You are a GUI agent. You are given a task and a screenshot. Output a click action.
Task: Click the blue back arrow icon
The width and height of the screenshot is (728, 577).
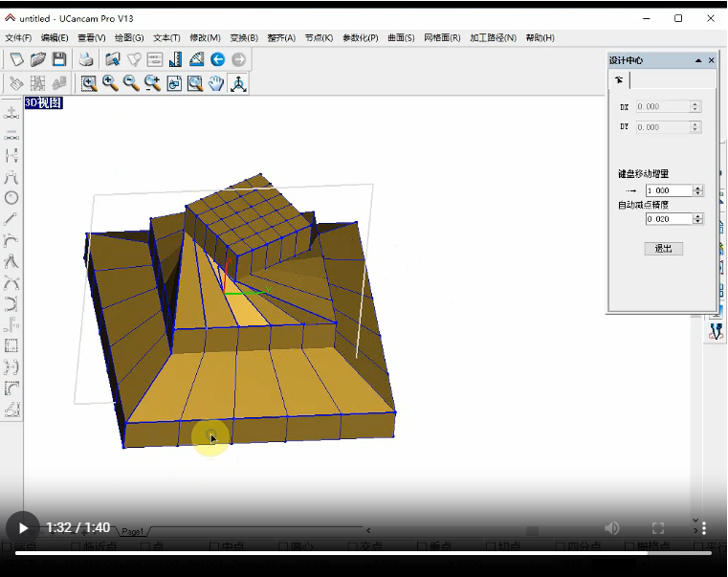coord(217,59)
